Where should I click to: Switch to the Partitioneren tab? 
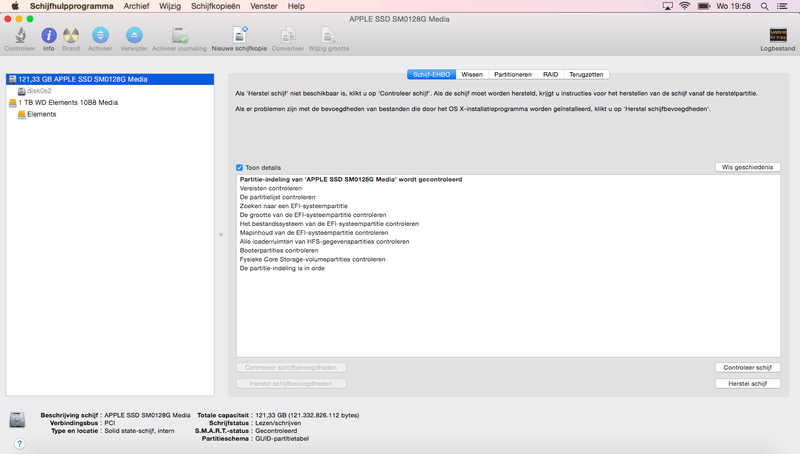(x=513, y=74)
